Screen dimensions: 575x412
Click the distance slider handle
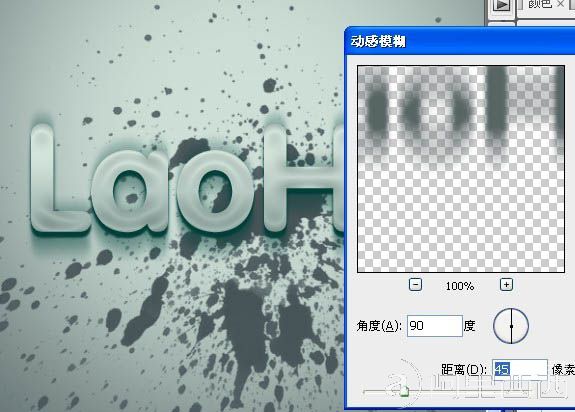click(x=404, y=391)
